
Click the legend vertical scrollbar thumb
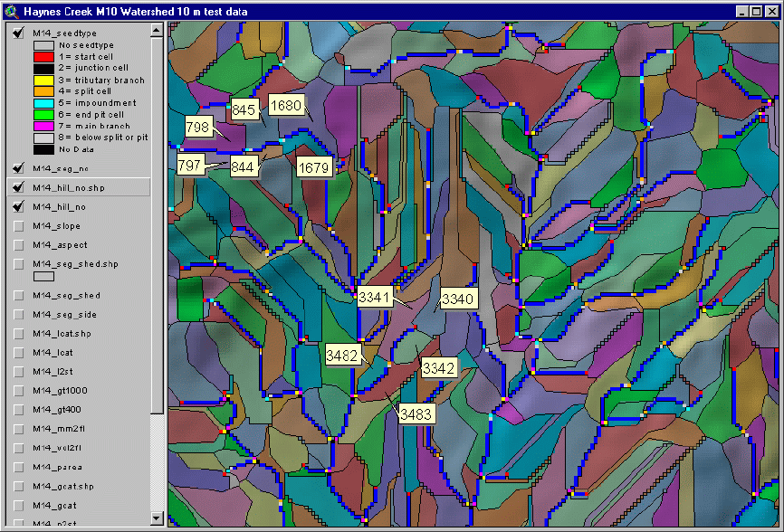[x=157, y=225]
